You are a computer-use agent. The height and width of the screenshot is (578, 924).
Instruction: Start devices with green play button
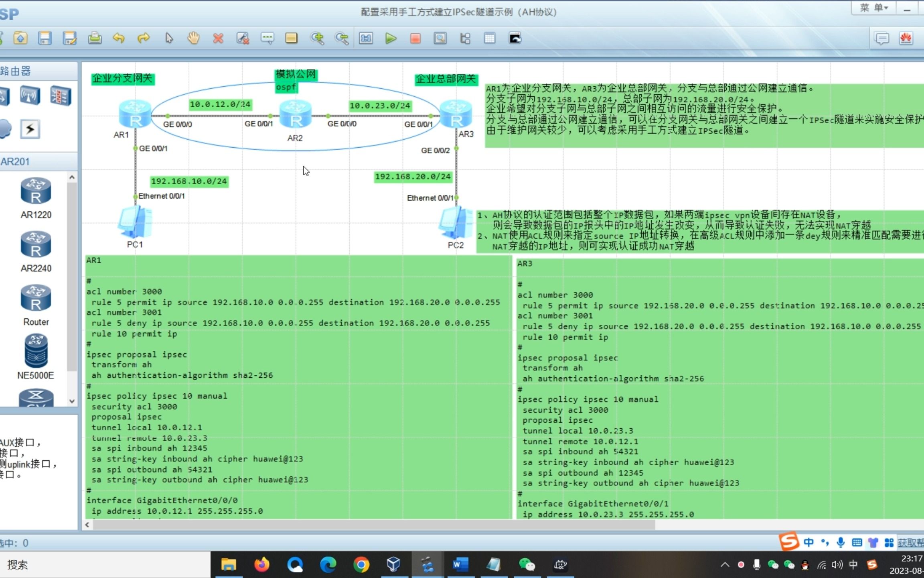391,39
